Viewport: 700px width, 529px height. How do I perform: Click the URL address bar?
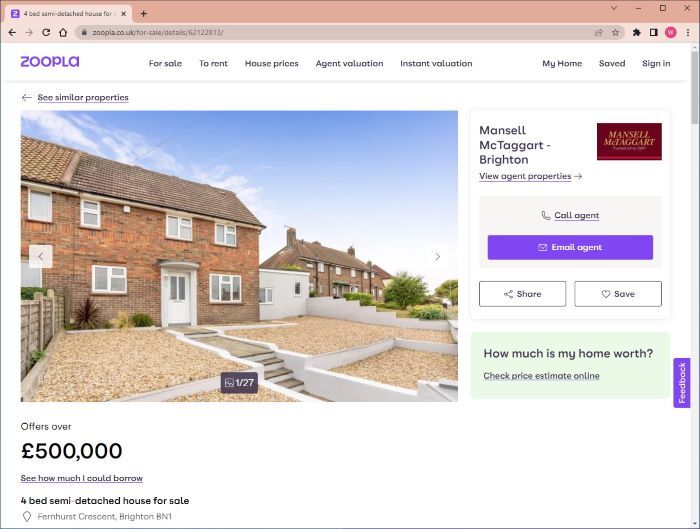339,32
